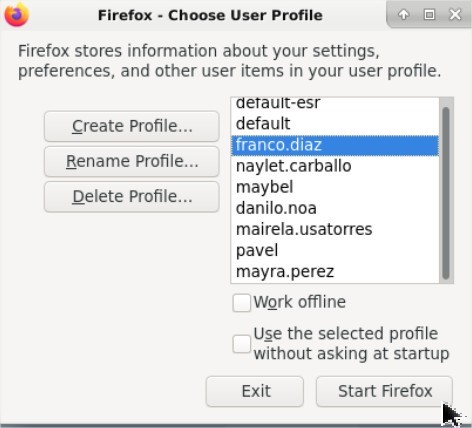Exit the profile manager

pyautogui.click(x=255, y=391)
